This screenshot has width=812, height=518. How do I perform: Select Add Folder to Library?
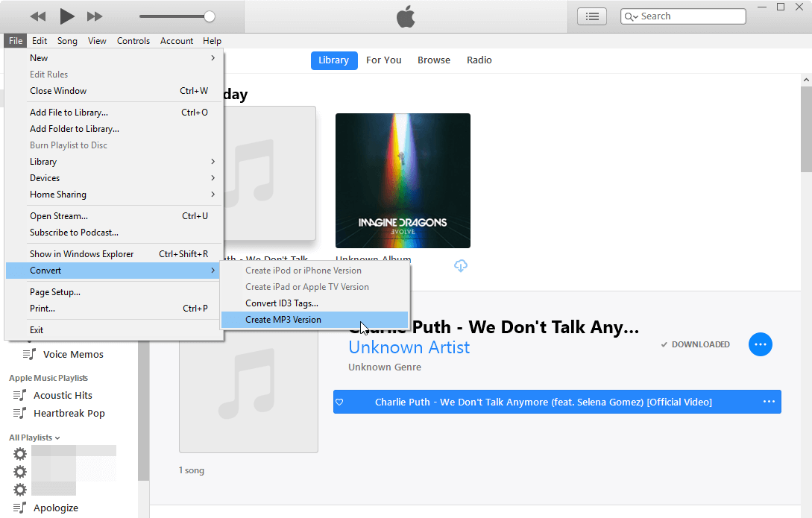114,129
